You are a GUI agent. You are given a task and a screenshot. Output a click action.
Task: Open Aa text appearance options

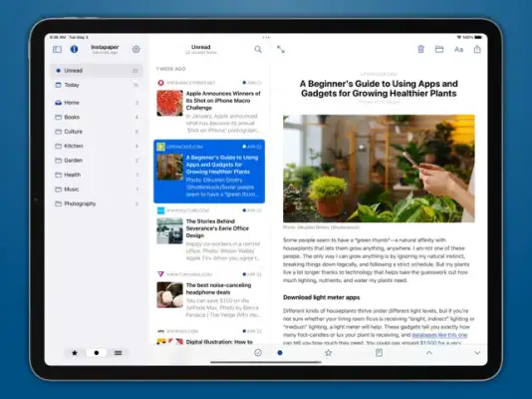click(x=458, y=49)
